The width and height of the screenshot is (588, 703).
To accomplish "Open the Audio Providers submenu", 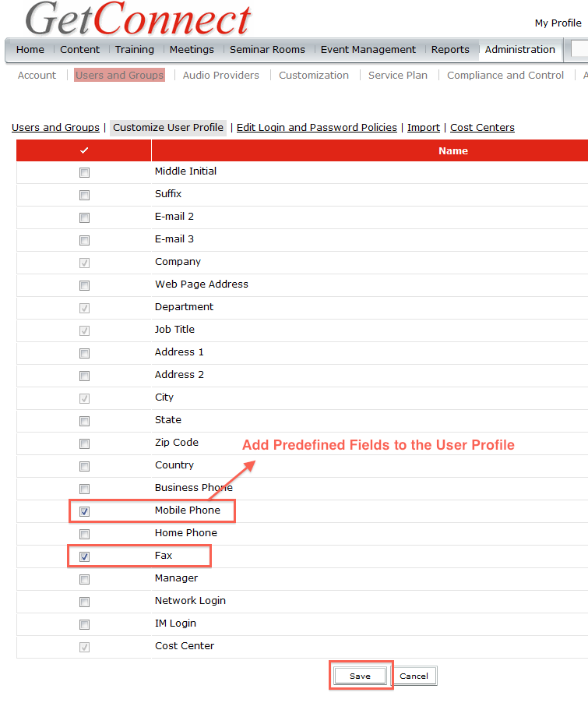I will (220, 76).
